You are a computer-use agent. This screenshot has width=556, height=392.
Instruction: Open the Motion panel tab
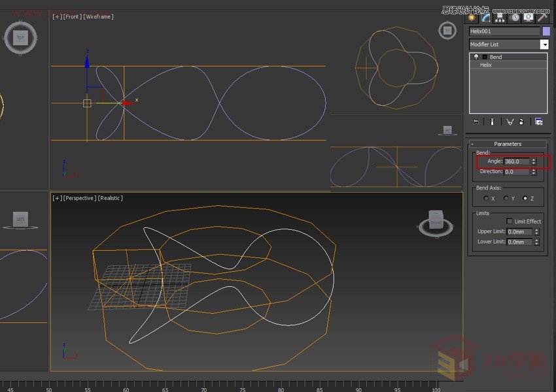[515, 18]
